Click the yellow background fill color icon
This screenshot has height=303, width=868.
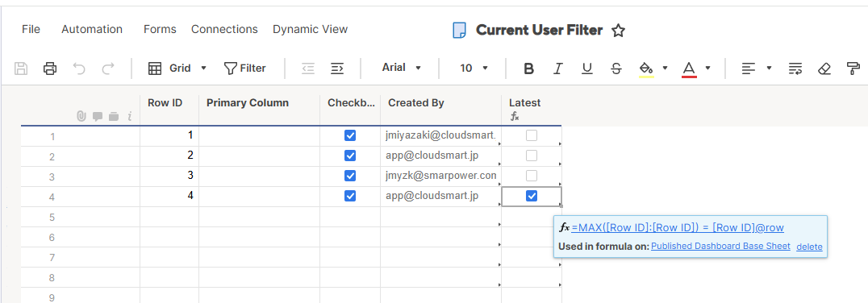pyautogui.click(x=646, y=68)
